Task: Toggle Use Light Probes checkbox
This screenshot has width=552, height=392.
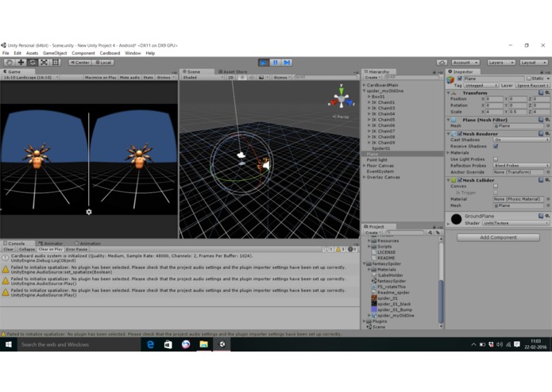Action: coord(496,159)
